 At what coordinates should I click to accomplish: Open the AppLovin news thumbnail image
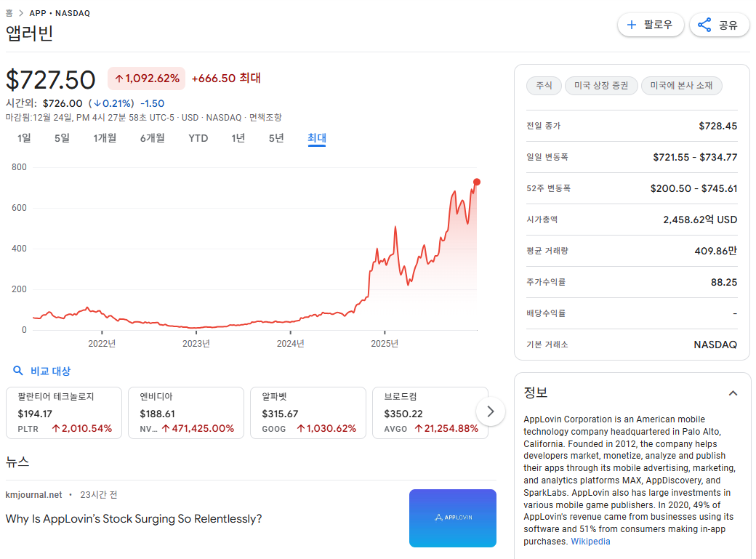tap(453, 518)
